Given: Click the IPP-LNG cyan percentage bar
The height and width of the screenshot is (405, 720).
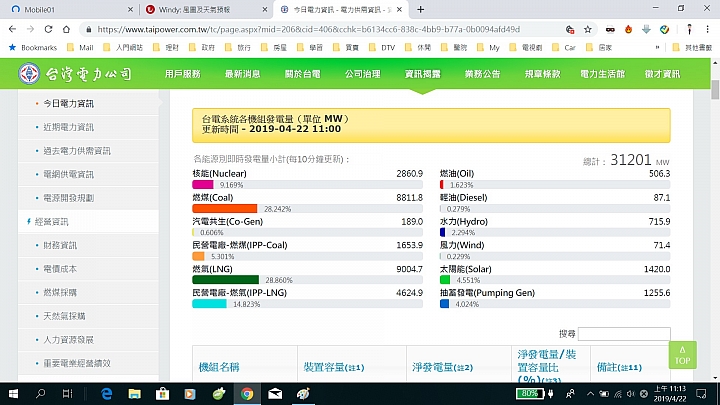Looking at the screenshot, I should [x=209, y=304].
